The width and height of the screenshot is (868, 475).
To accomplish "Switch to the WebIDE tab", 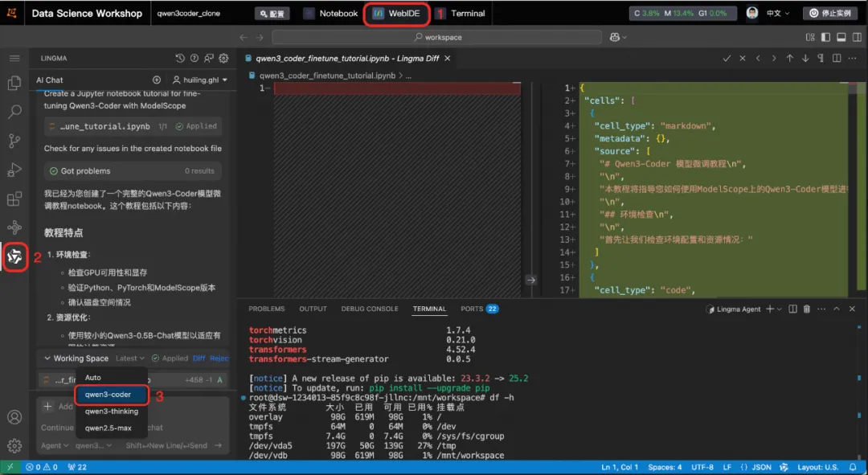I will [x=396, y=14].
